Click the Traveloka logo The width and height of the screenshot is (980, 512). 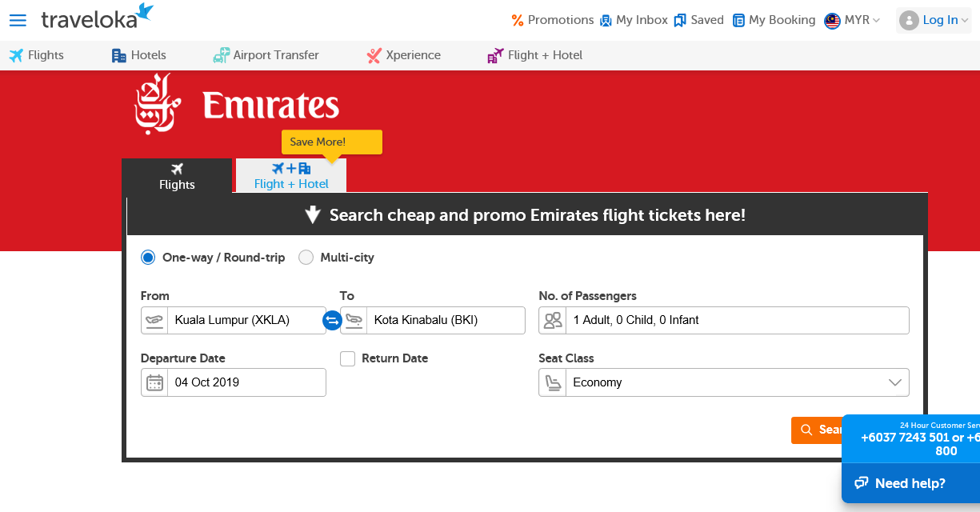click(97, 18)
